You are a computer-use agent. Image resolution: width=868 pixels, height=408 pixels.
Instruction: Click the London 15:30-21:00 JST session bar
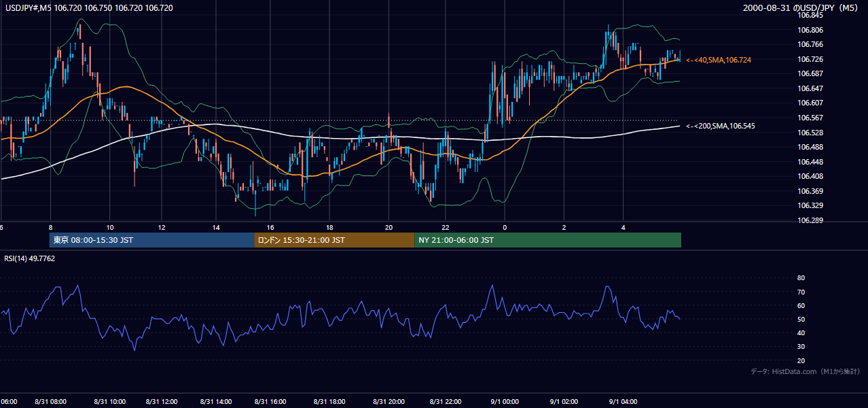pos(334,240)
